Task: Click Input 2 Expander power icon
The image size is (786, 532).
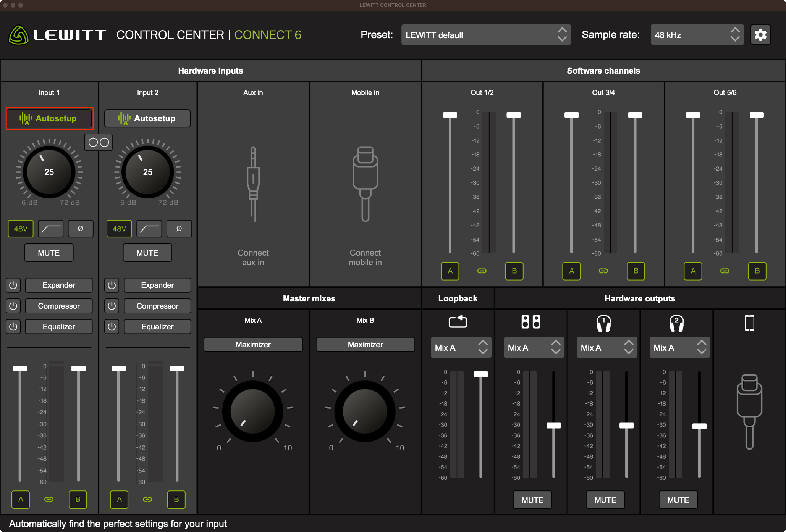Action: coord(112,285)
